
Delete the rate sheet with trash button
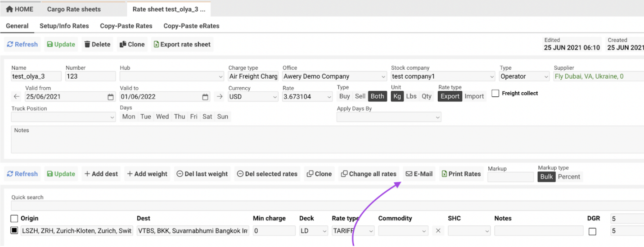tap(97, 45)
